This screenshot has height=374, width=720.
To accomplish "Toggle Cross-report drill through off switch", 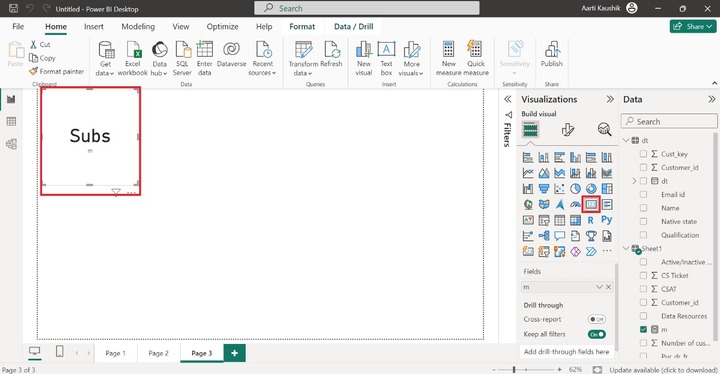I will [x=596, y=319].
